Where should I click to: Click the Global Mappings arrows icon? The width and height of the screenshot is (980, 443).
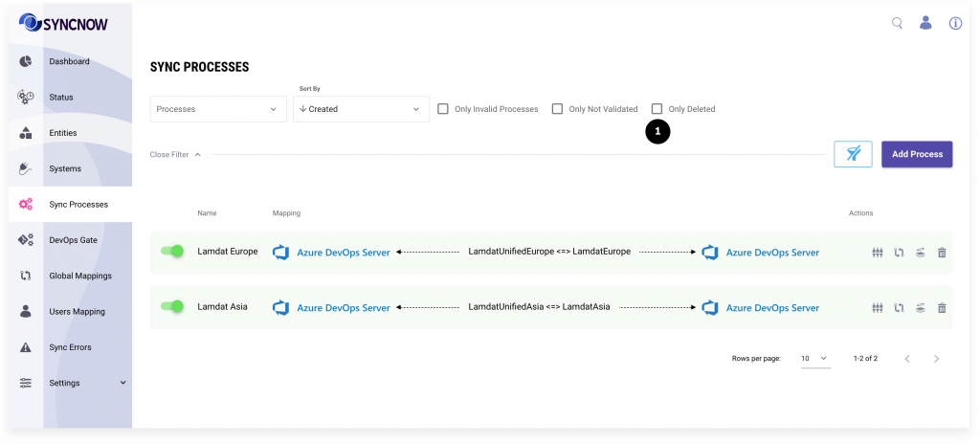click(26, 276)
